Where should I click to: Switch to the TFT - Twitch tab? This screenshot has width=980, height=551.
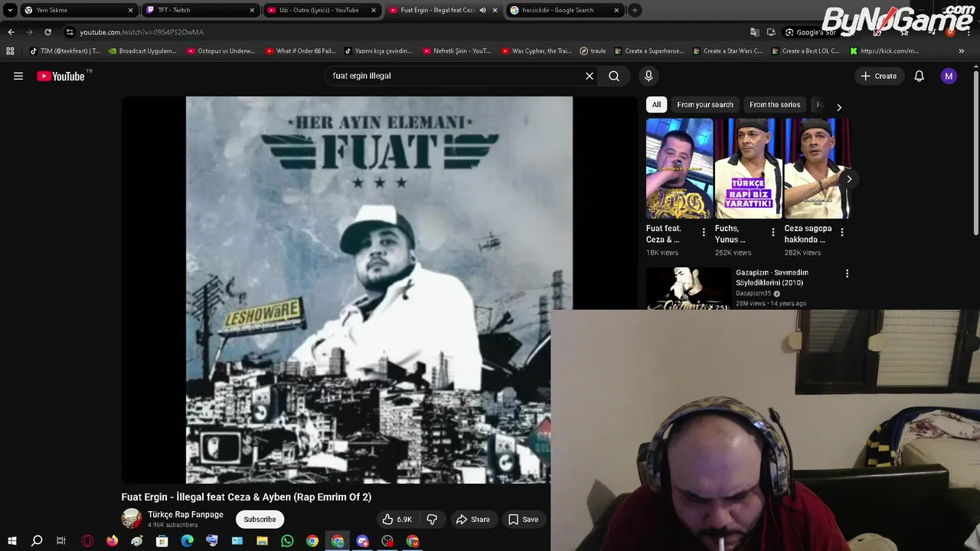198,10
